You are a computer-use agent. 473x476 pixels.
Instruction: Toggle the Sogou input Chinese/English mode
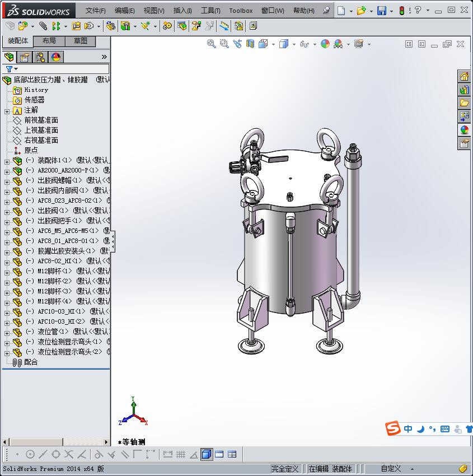[x=408, y=429]
